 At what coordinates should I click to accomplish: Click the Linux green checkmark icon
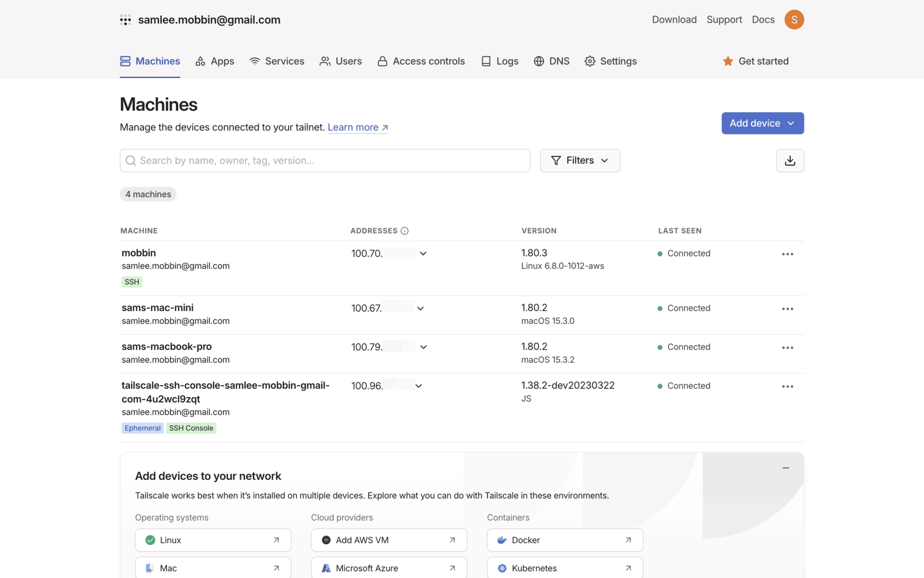pos(150,540)
